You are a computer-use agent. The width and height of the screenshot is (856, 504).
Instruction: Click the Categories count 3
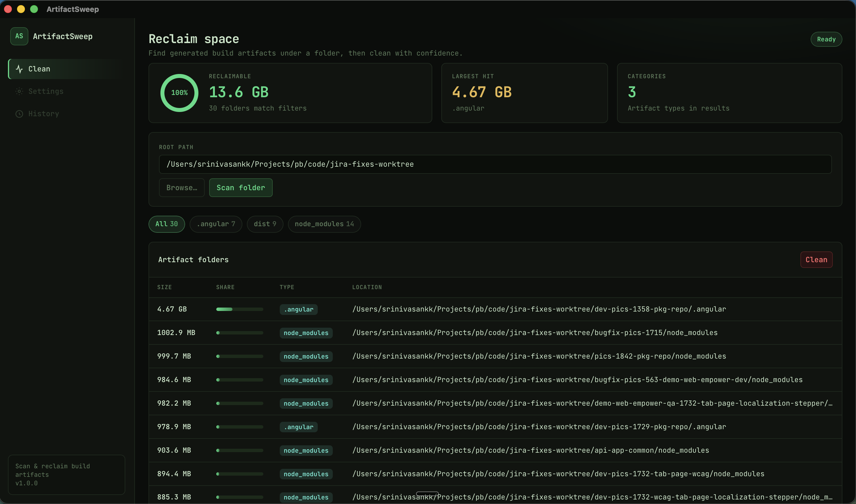coord(632,92)
